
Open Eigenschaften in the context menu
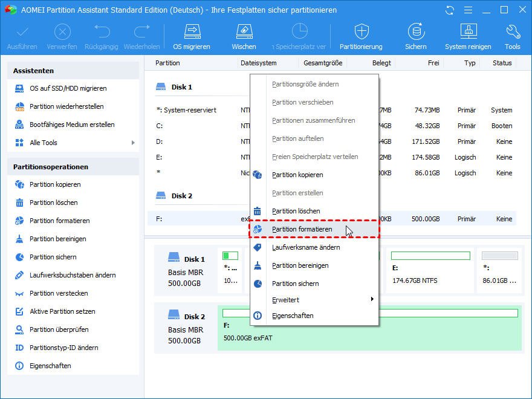(x=314, y=316)
